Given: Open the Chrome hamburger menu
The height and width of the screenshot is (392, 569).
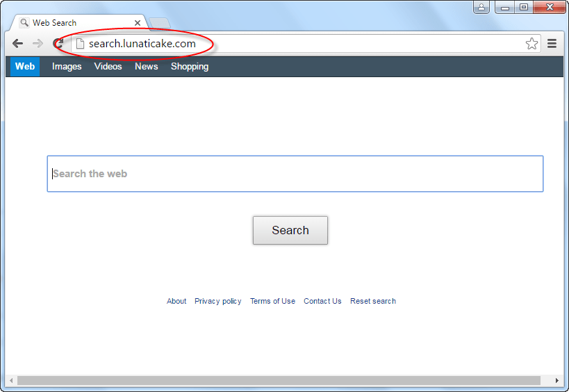Looking at the screenshot, I should click(x=552, y=44).
